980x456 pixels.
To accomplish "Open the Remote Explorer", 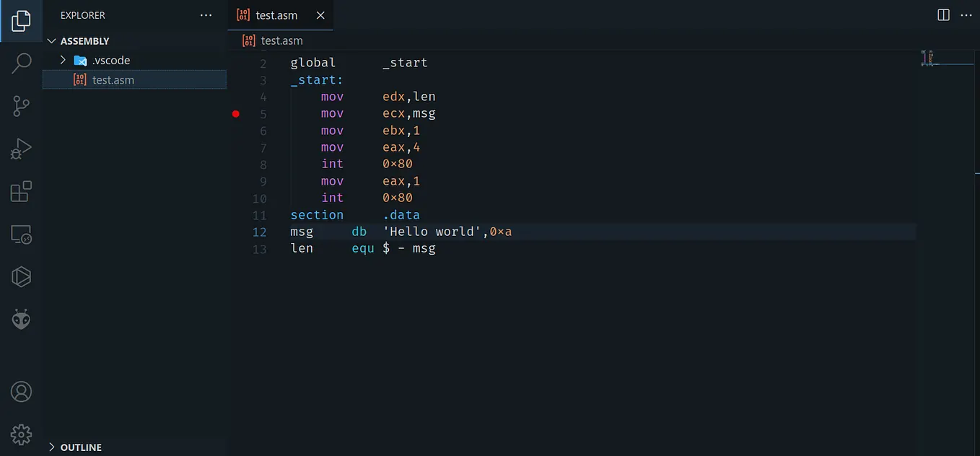I will (21, 234).
